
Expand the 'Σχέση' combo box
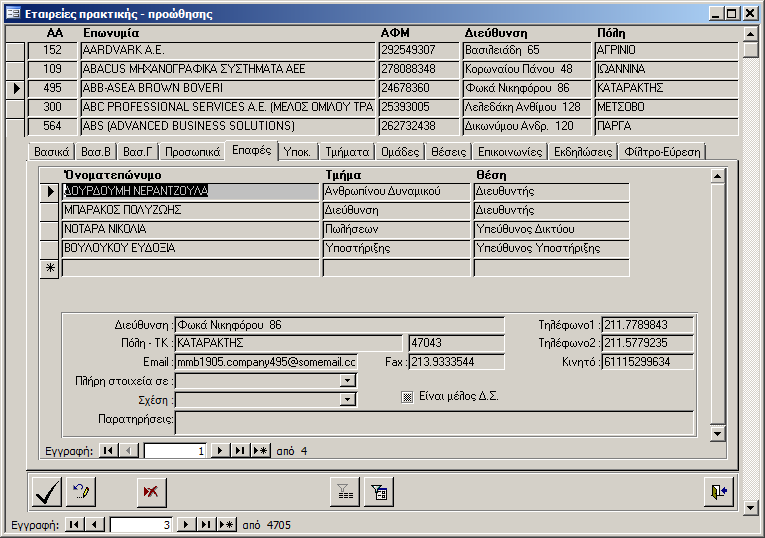(347, 399)
